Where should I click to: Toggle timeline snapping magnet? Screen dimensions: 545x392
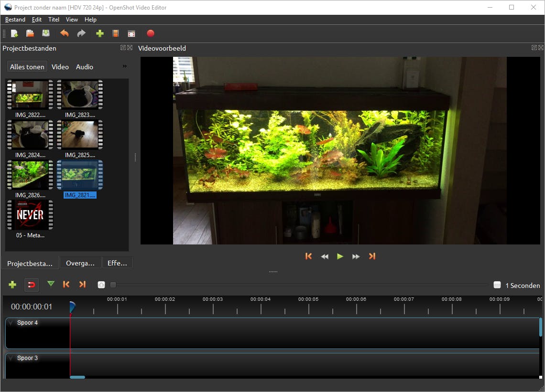[x=32, y=285]
